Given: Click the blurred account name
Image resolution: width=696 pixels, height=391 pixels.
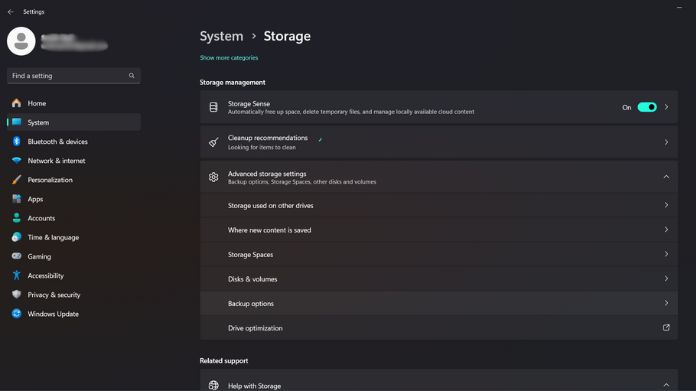Looking at the screenshot, I should click(74, 42).
